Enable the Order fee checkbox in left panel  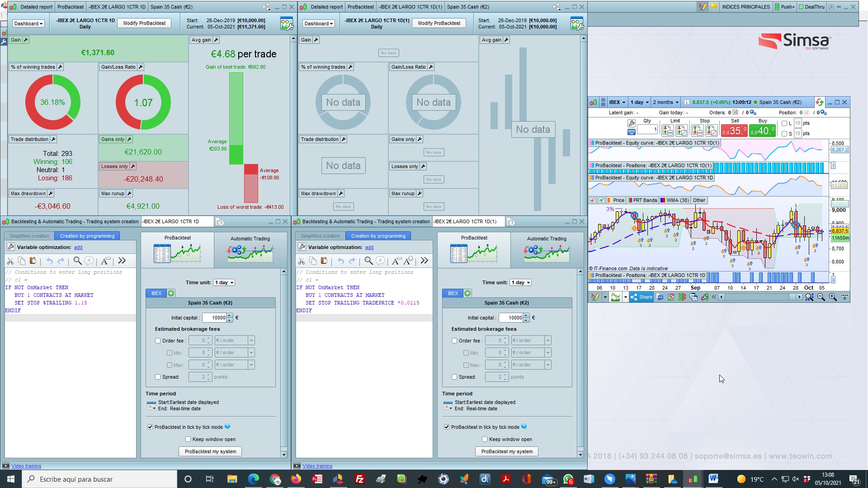pyautogui.click(x=158, y=341)
